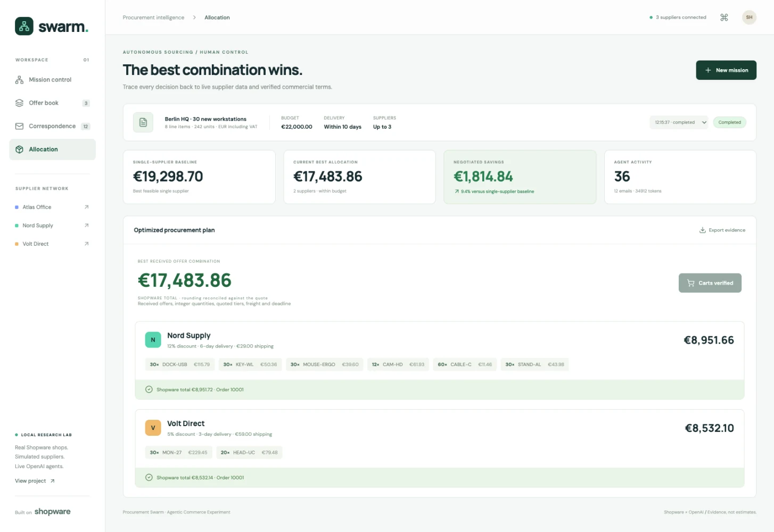
Task: Click the Offer book count badge 3
Action: click(x=86, y=103)
